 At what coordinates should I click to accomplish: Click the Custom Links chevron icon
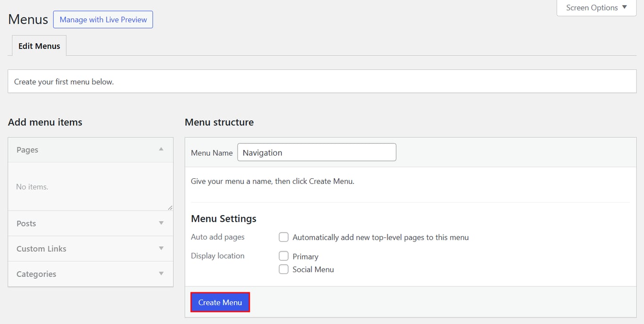pyautogui.click(x=161, y=248)
